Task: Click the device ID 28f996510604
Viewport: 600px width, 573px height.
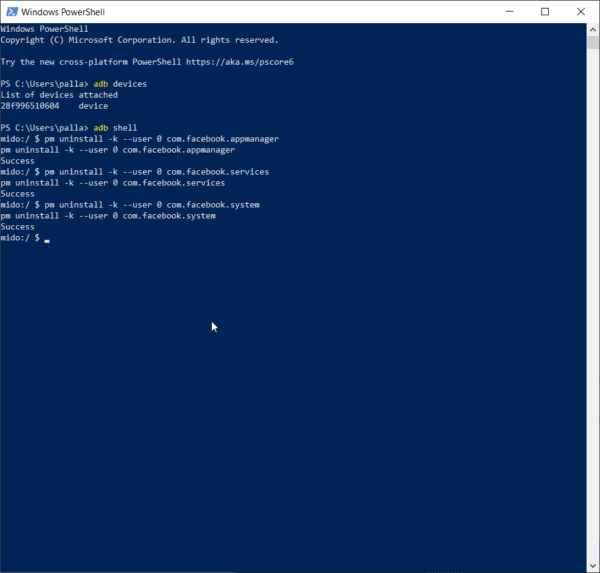Action: [x=30, y=106]
